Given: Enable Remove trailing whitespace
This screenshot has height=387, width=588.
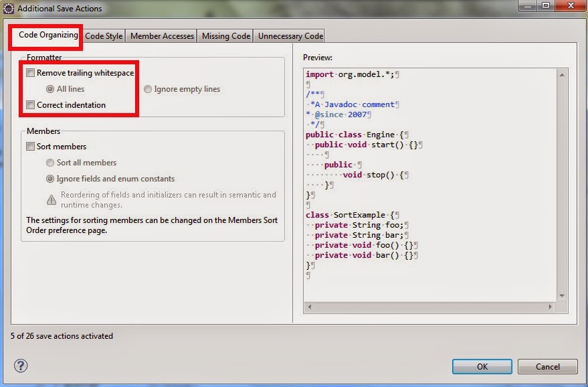Looking at the screenshot, I should click(30, 72).
